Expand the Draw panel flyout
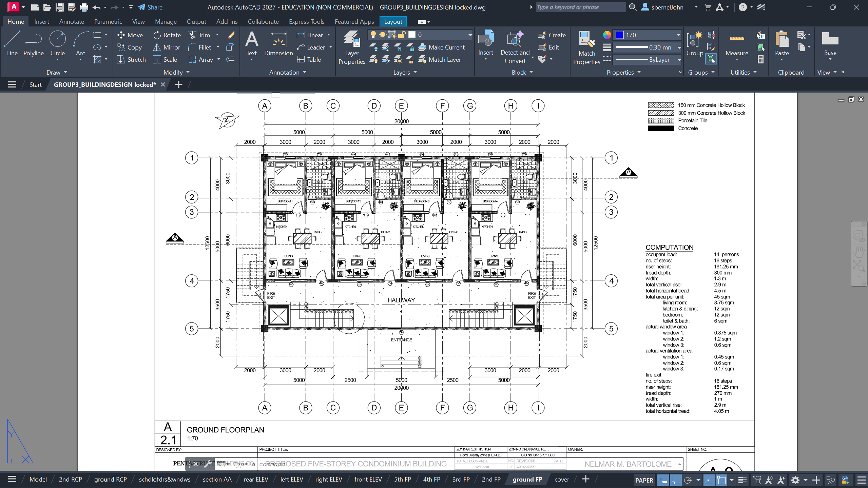The width and height of the screenshot is (868, 488). pos(57,72)
